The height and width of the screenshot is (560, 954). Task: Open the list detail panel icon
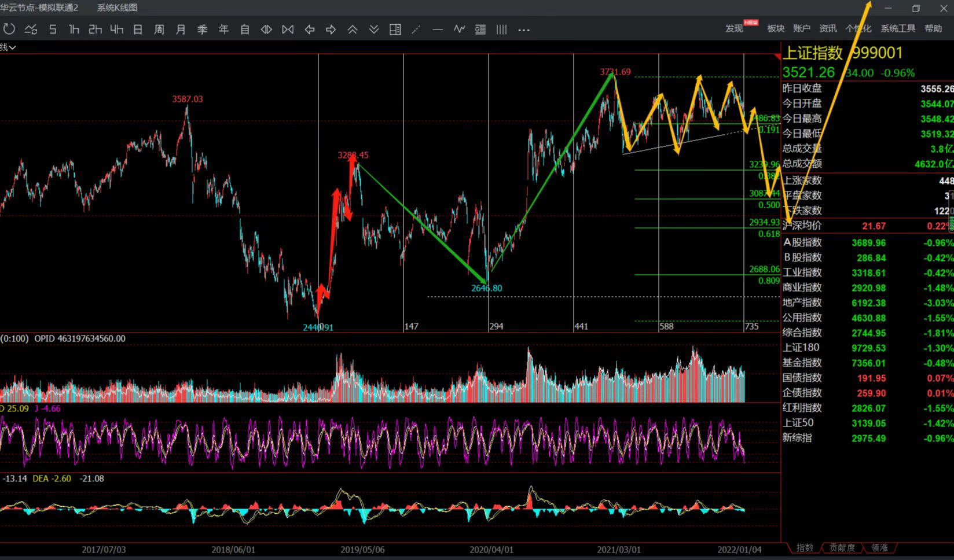[480, 30]
